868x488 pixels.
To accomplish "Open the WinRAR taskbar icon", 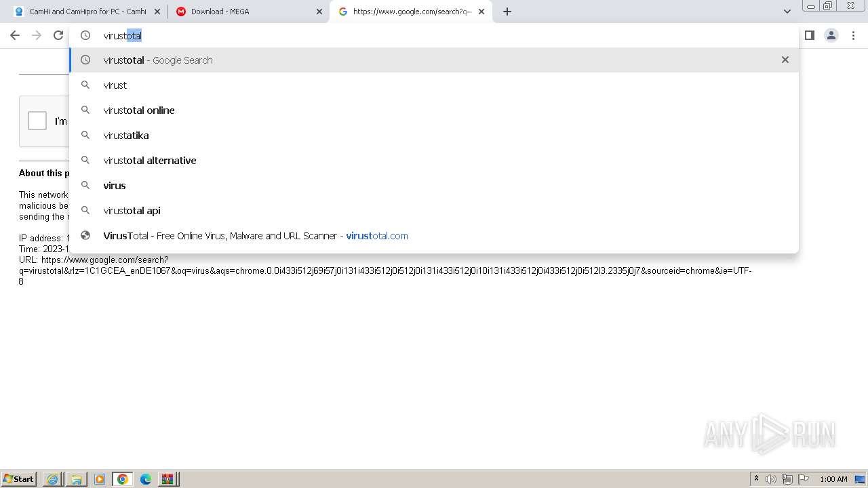I will pos(167,479).
